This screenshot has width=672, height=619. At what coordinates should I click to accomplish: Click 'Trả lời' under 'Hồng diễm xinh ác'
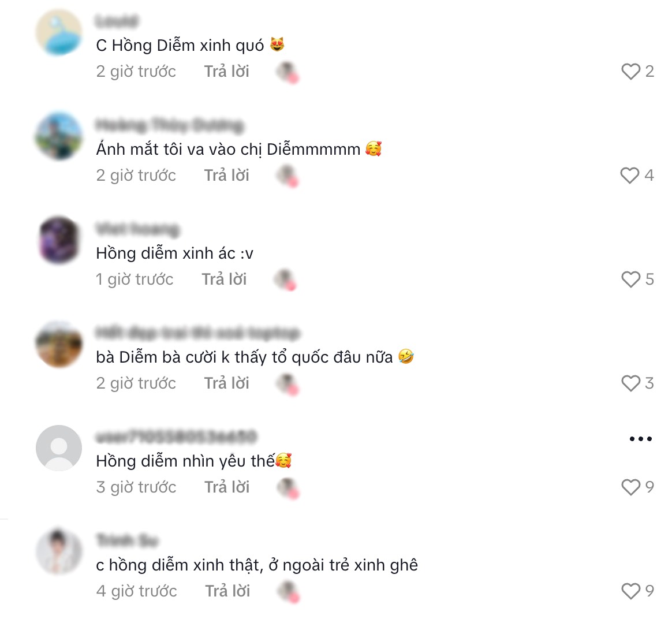coord(224,279)
